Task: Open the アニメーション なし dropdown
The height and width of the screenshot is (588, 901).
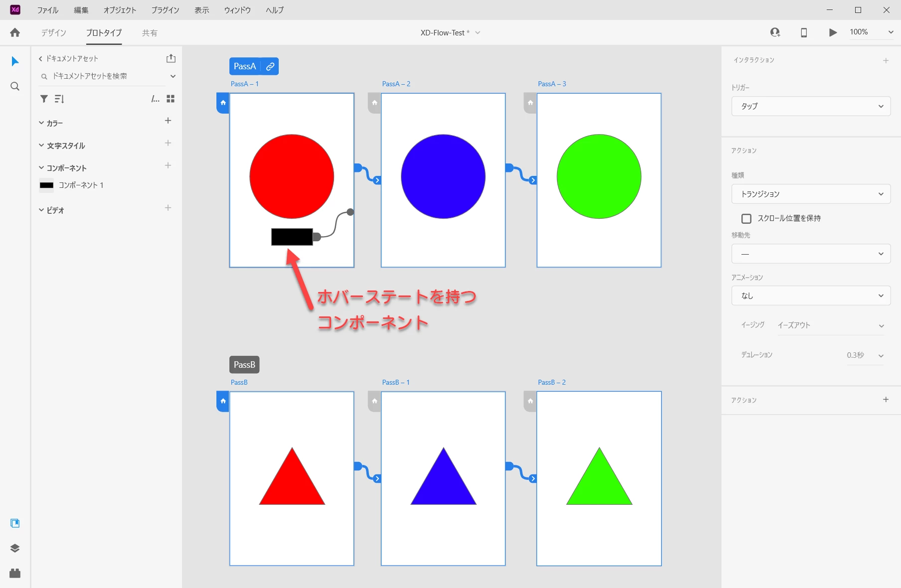Action: (x=811, y=295)
